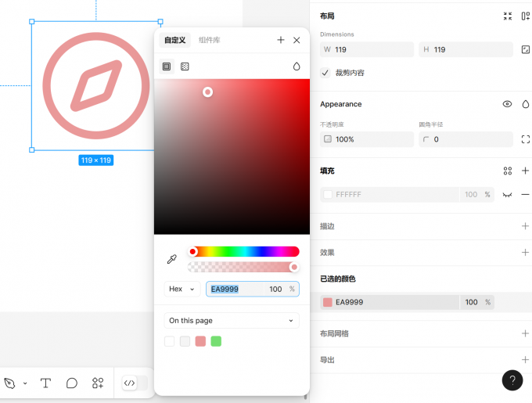Edit the EA9999 hex input in picker
The height and width of the screenshot is (403, 532).
[235, 289]
